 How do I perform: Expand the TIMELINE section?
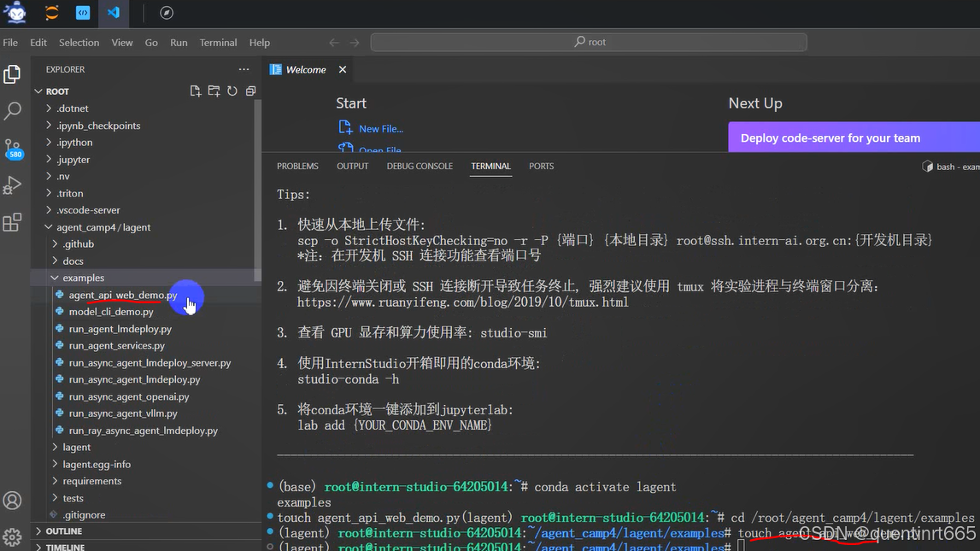(x=38, y=547)
